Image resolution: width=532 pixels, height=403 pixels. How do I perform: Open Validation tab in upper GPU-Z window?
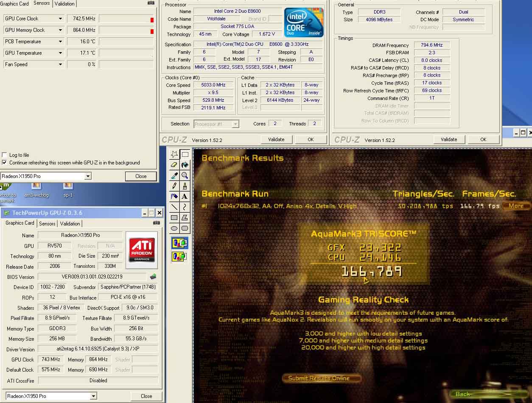(x=65, y=3)
